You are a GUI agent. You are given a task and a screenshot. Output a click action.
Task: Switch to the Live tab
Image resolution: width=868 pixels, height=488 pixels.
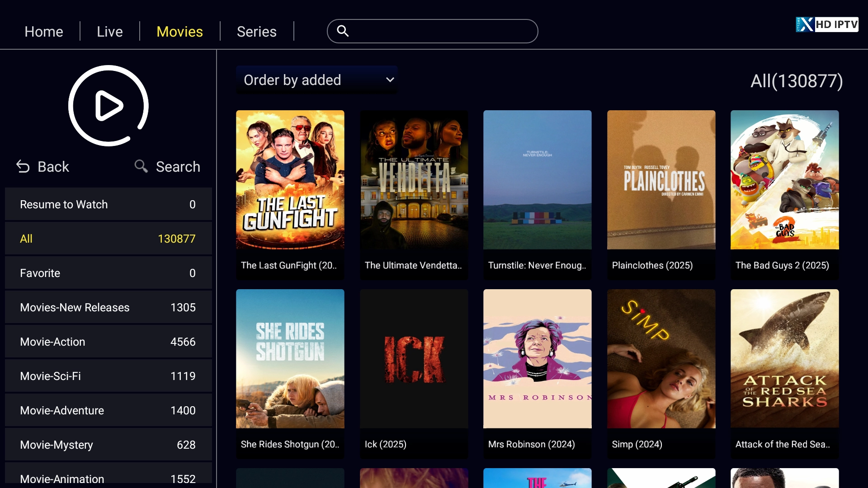coord(110,32)
